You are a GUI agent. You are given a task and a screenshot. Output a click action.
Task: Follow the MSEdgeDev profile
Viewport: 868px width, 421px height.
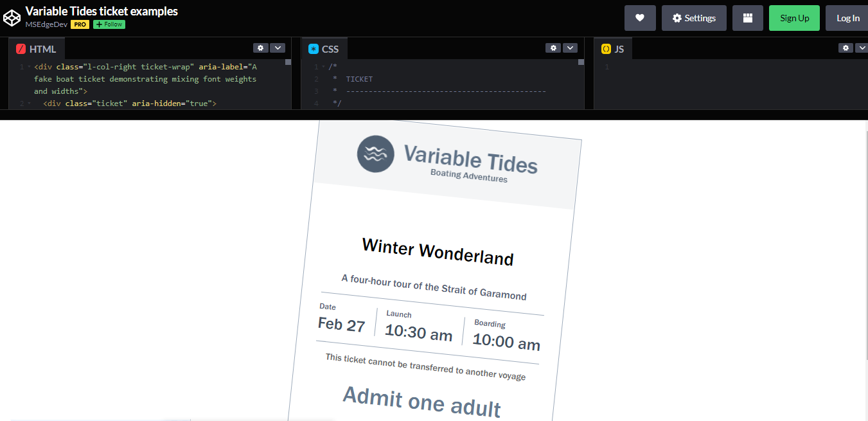(109, 24)
